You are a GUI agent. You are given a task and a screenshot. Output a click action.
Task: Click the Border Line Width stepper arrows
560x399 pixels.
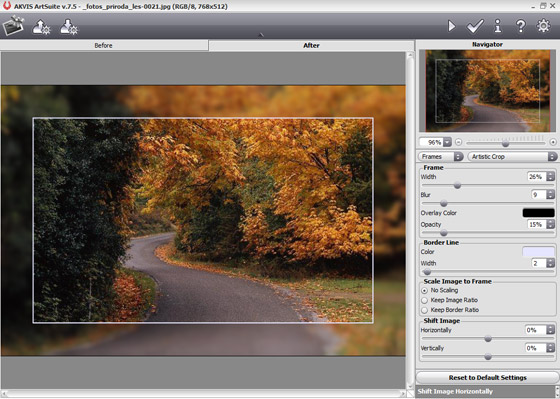550,263
